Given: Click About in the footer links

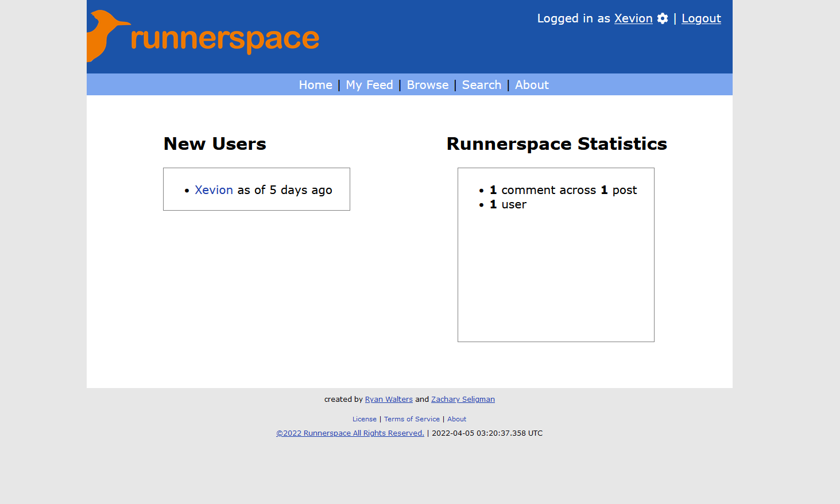Looking at the screenshot, I should (456, 419).
